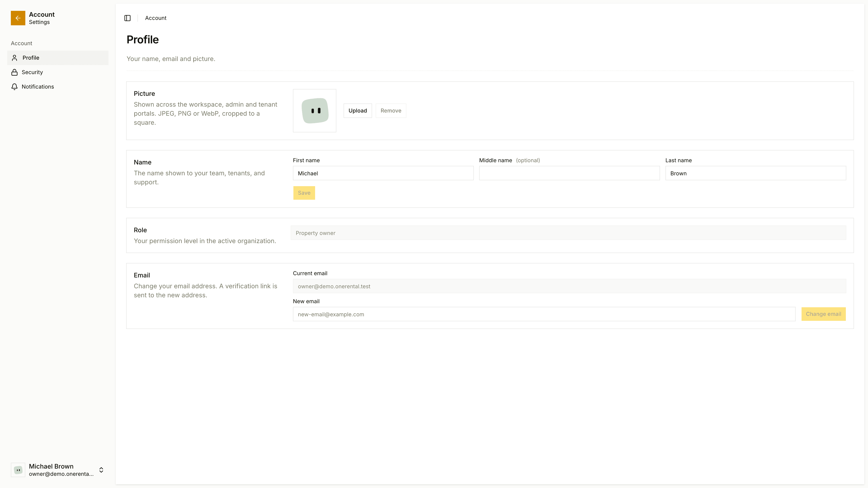This screenshot has height=488, width=868.
Task: Focus the Last name field
Action: (755, 174)
